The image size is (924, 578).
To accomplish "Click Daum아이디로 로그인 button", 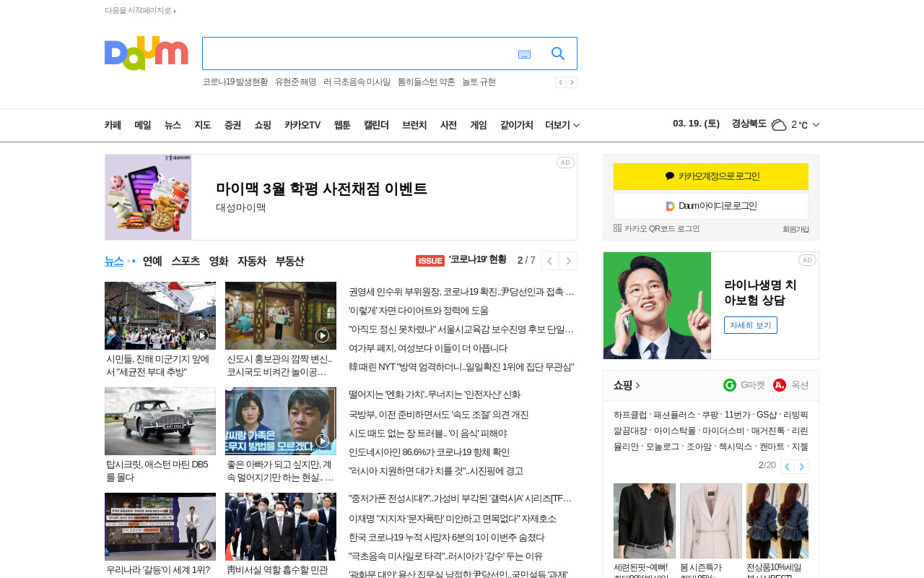I will pos(711,206).
